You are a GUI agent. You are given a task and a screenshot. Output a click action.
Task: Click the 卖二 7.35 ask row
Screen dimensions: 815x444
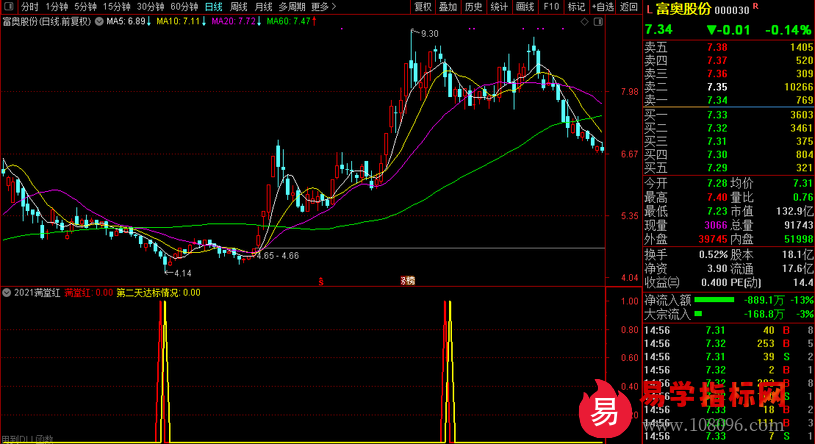[x=729, y=87]
